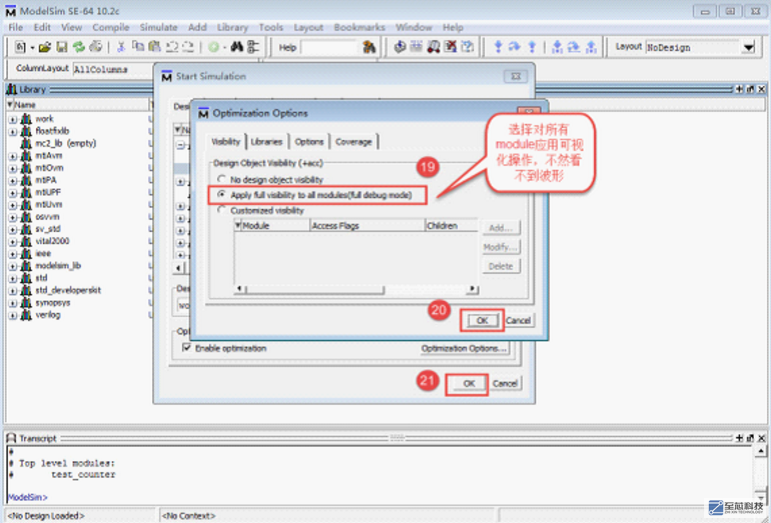Click the Access Flags column header
Image resolution: width=771 pixels, height=523 pixels.
(367, 226)
